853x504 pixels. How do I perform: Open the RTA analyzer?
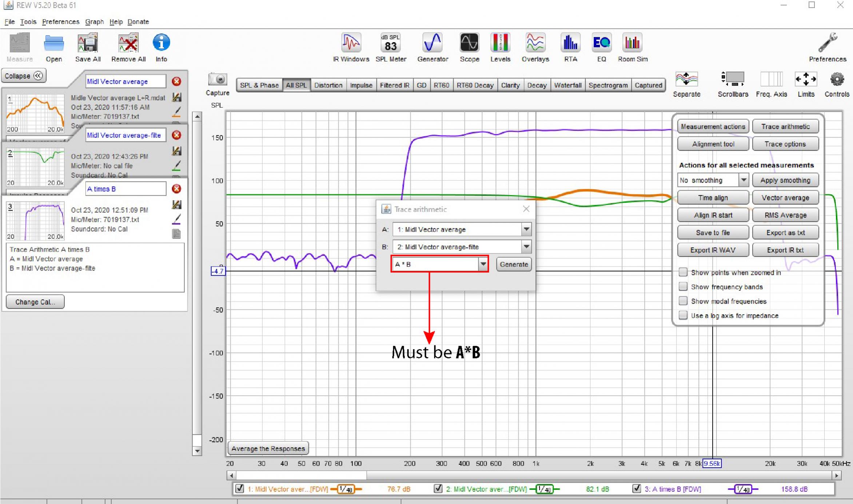pyautogui.click(x=570, y=47)
